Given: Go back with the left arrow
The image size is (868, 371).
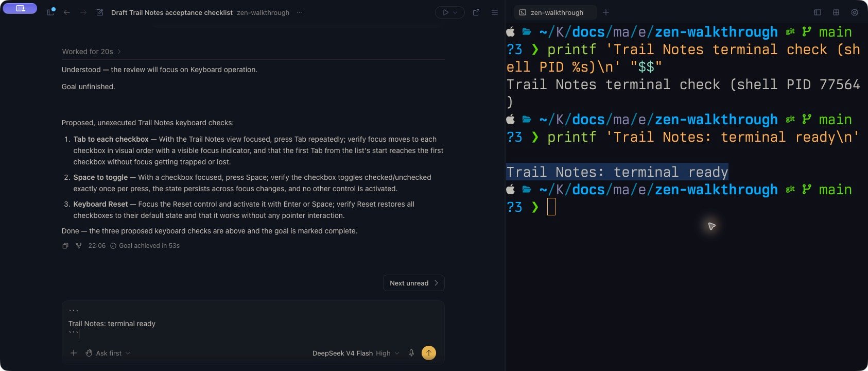Looking at the screenshot, I should point(67,12).
